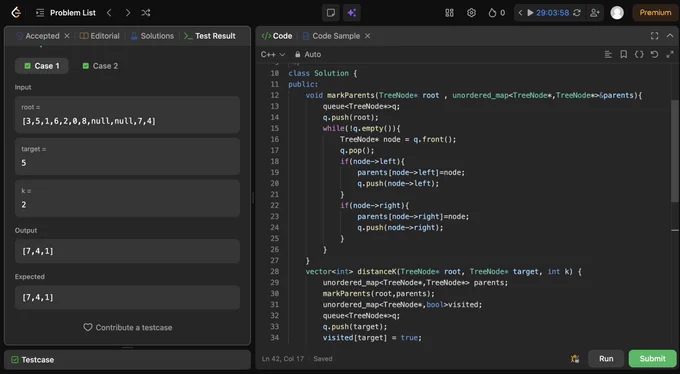The image size is (680, 374).
Task: Click Contribute a testcase link
Action: coord(128,328)
